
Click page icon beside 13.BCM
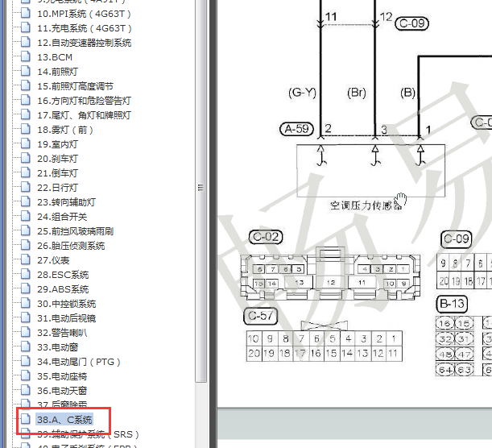(x=26, y=56)
